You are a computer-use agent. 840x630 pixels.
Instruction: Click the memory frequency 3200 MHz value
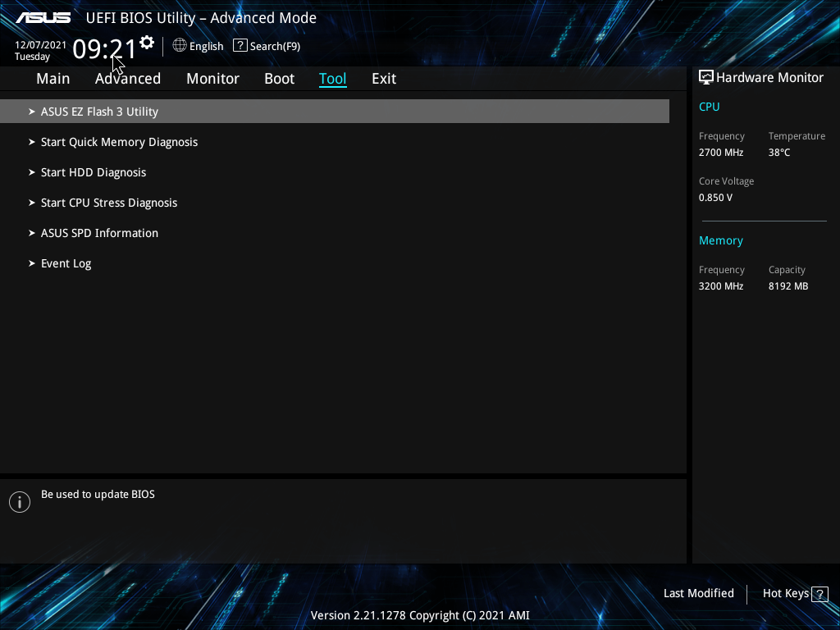coord(720,286)
